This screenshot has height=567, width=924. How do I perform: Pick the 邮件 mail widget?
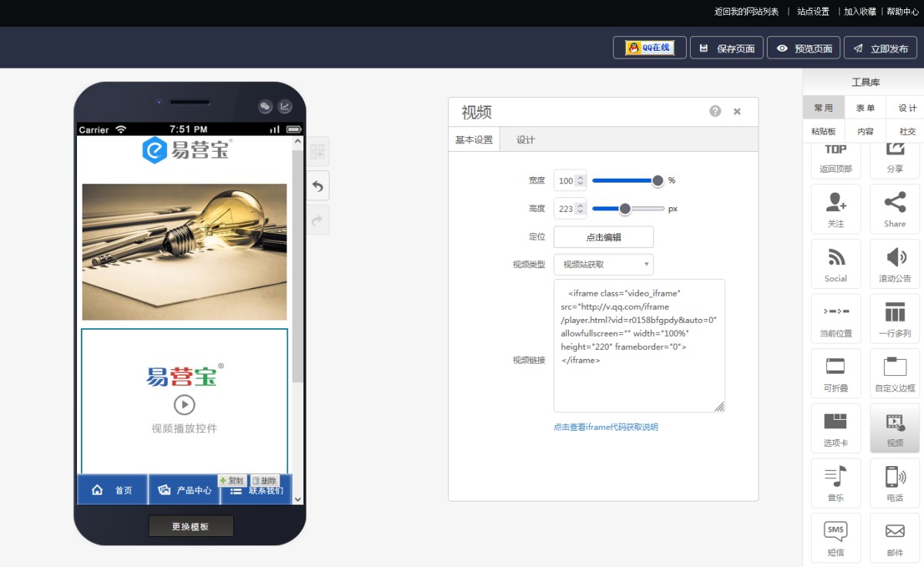point(895,537)
